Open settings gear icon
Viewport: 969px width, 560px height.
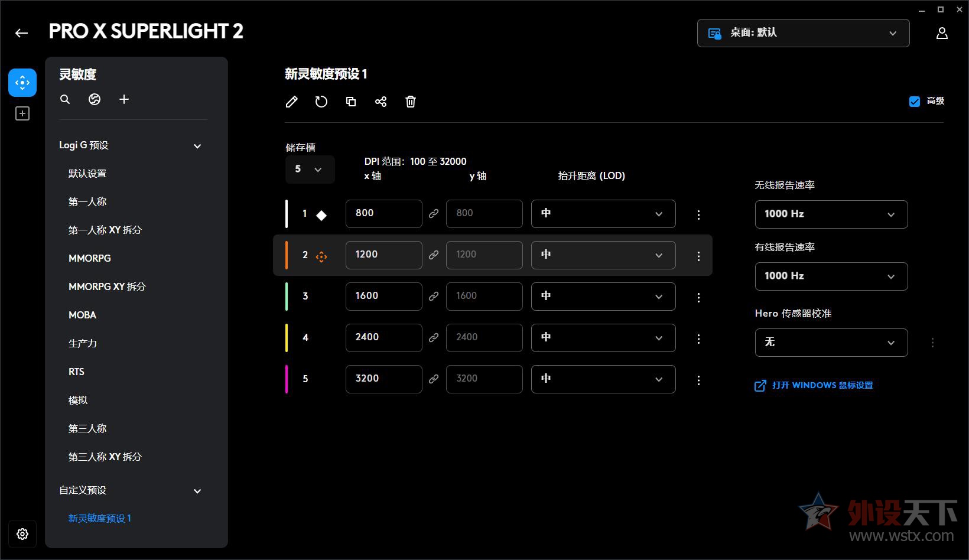(x=22, y=534)
